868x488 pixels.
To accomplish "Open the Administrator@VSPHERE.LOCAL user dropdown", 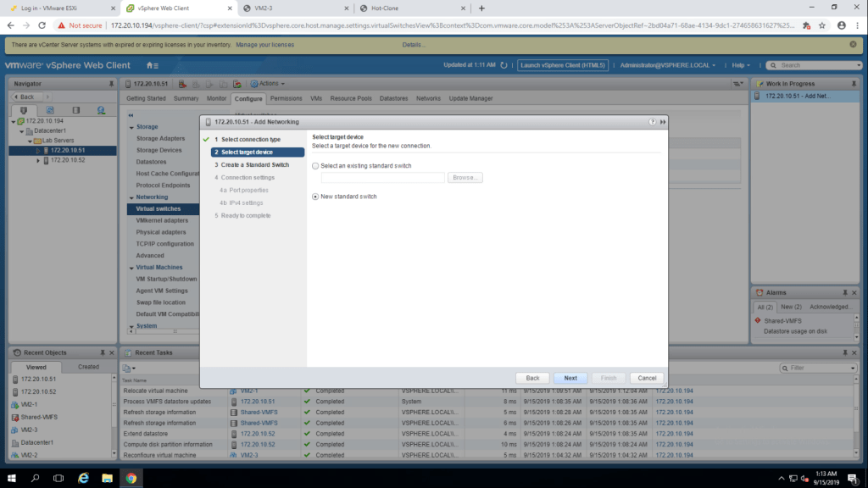I will point(668,65).
